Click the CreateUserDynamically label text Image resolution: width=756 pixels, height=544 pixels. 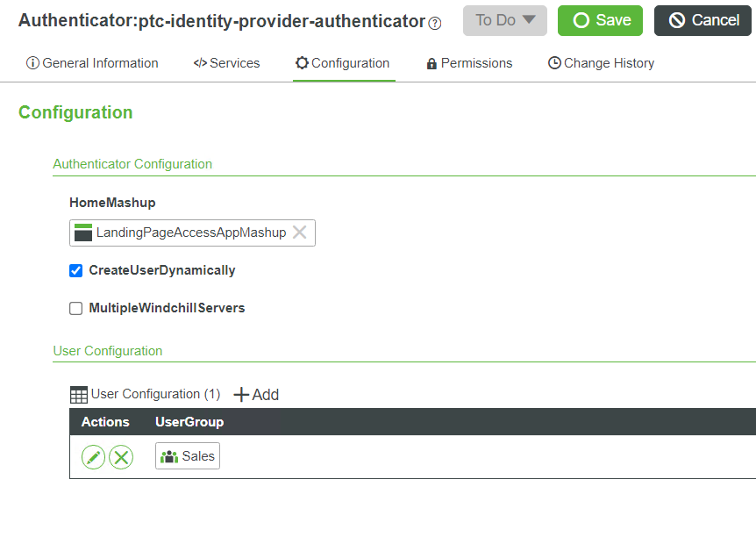[162, 270]
